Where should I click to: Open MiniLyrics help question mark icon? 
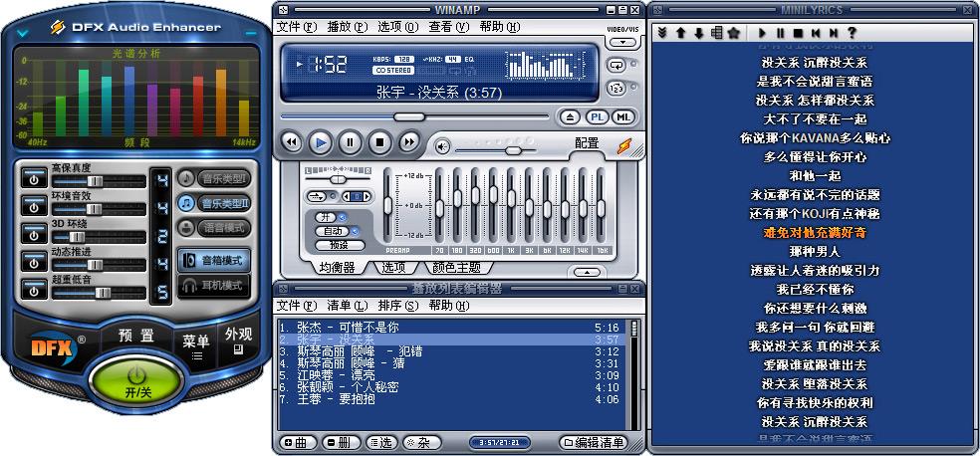click(x=852, y=33)
